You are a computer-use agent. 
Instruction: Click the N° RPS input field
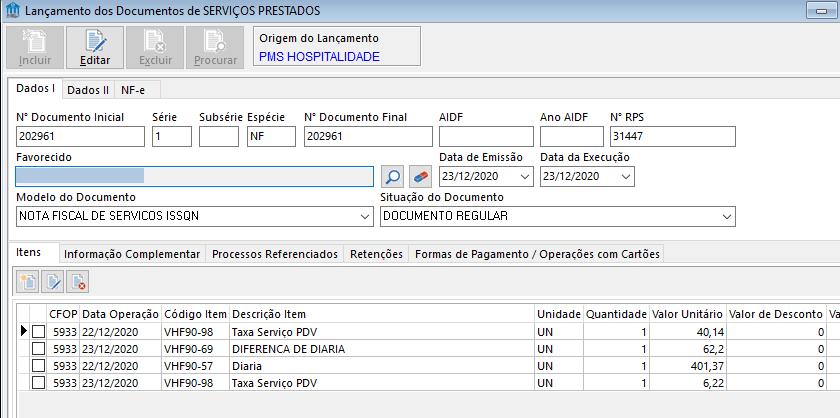(x=672, y=136)
